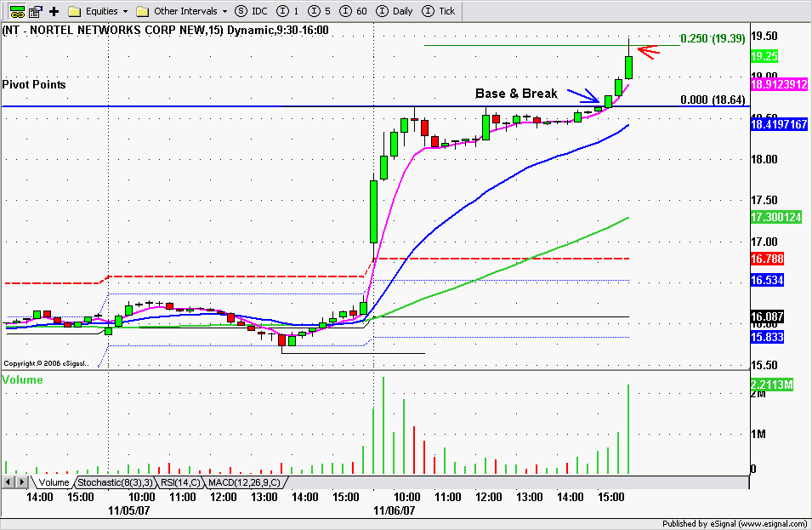Click the Pivot Points label

coord(34,84)
